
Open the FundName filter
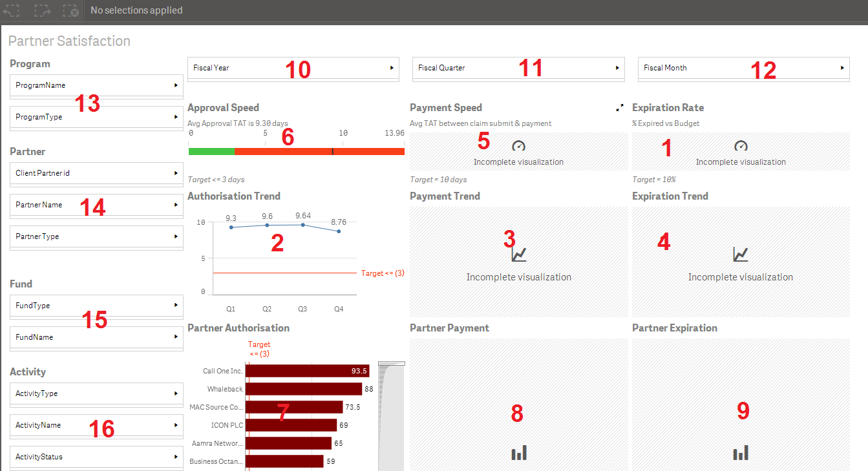pos(97,337)
